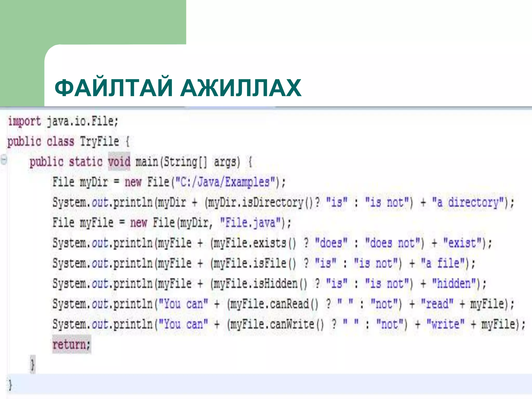Click the highlighted closing brace of main
The width and height of the screenshot is (532, 399).
[x=32, y=364]
